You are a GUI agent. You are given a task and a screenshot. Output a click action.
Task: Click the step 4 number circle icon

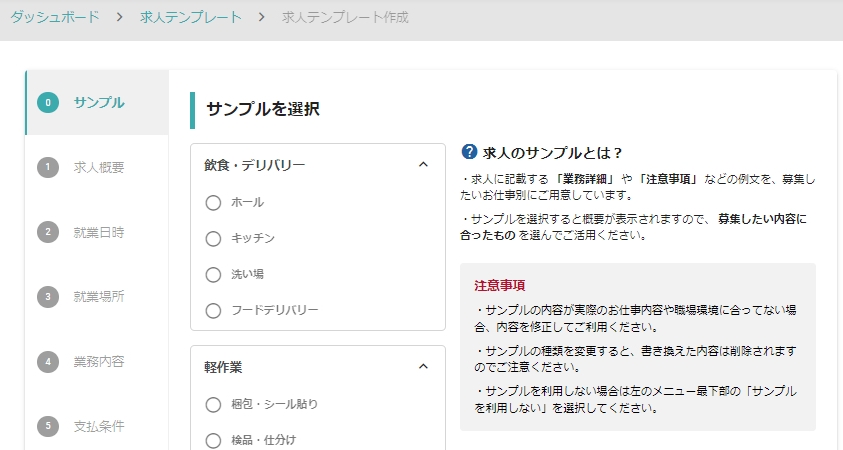tap(47, 361)
